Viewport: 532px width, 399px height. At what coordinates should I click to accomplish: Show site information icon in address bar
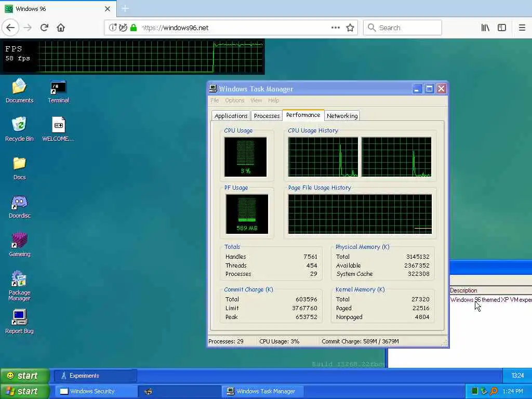point(113,28)
